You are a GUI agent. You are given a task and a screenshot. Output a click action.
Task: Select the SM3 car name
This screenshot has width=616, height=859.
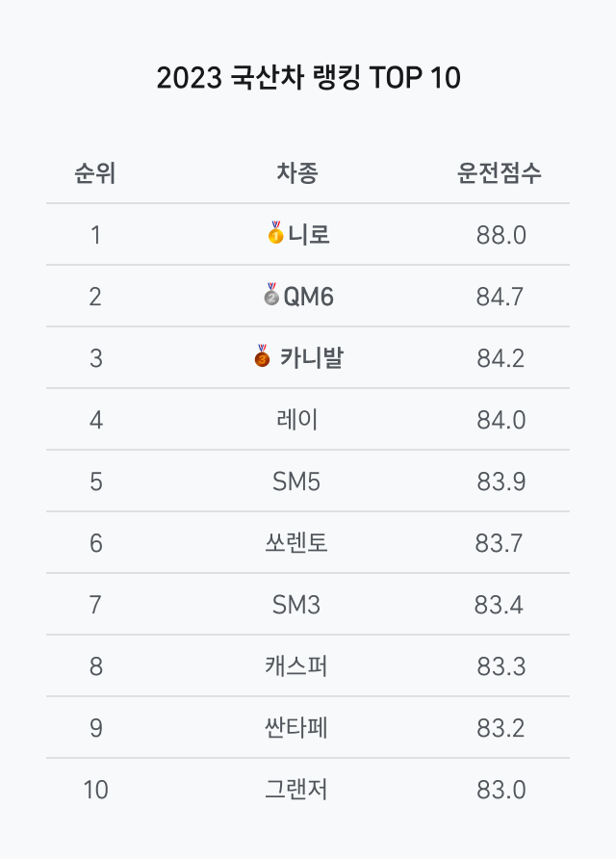pyautogui.click(x=296, y=605)
